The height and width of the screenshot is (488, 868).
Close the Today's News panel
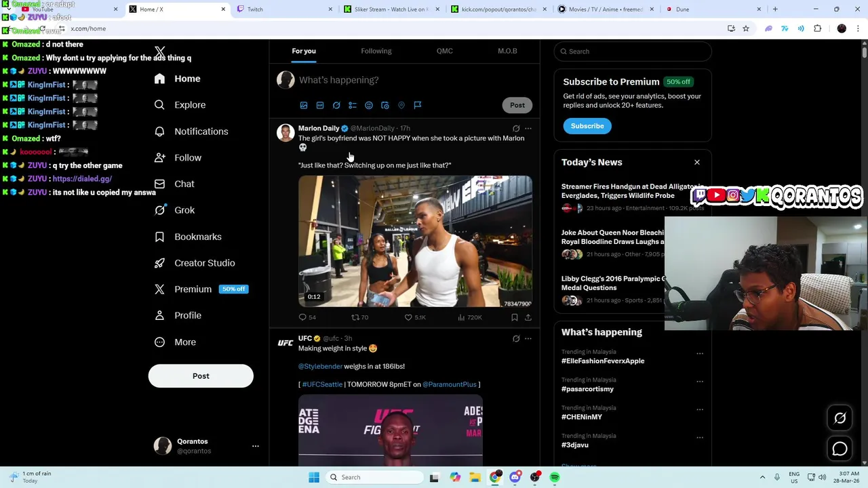pyautogui.click(x=696, y=162)
